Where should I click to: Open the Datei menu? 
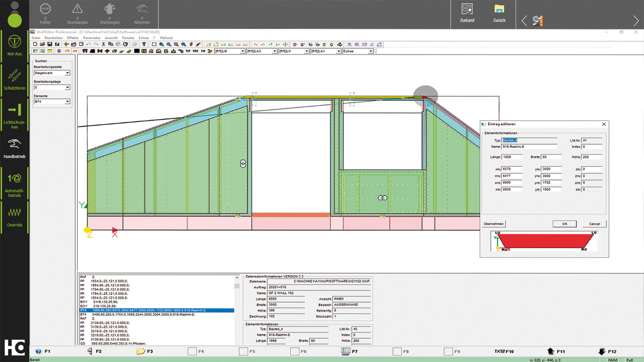tap(36, 38)
